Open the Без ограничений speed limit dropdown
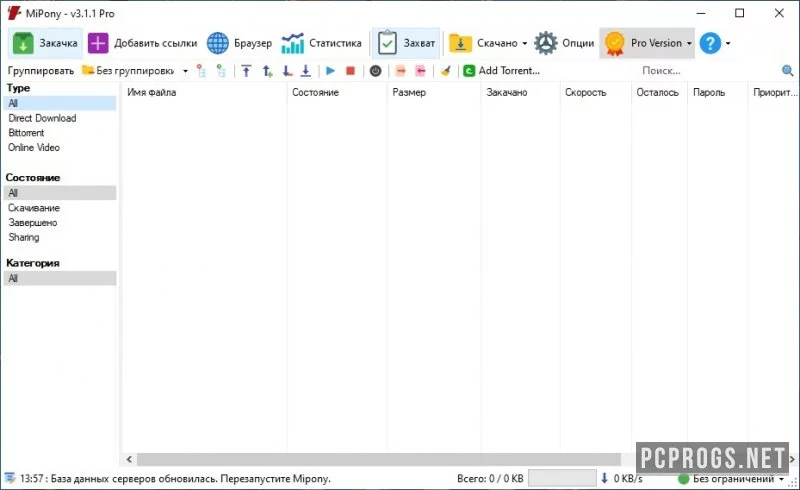This screenshot has width=800, height=490. (731, 479)
